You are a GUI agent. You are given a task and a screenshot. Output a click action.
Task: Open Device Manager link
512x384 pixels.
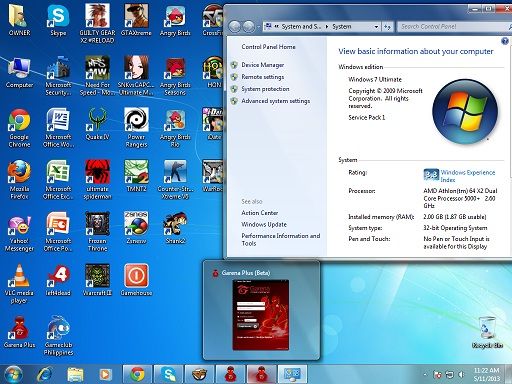pos(263,65)
